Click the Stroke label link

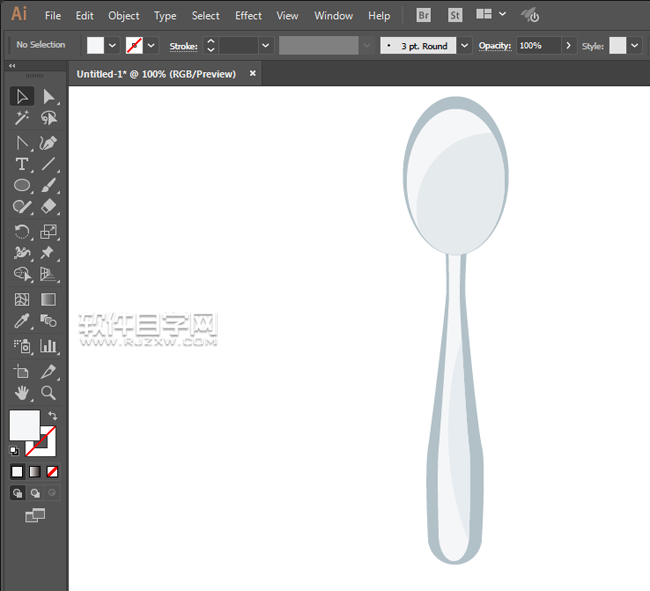(x=182, y=46)
